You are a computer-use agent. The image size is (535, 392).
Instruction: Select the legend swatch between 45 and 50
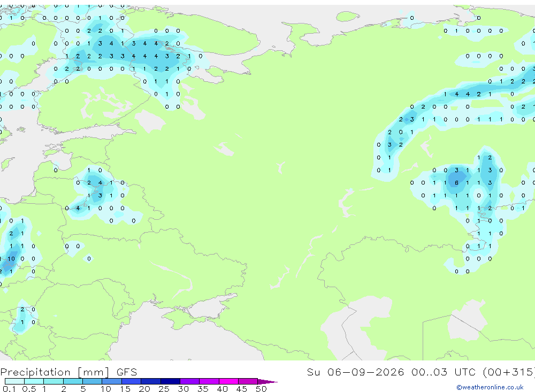coord(248,381)
